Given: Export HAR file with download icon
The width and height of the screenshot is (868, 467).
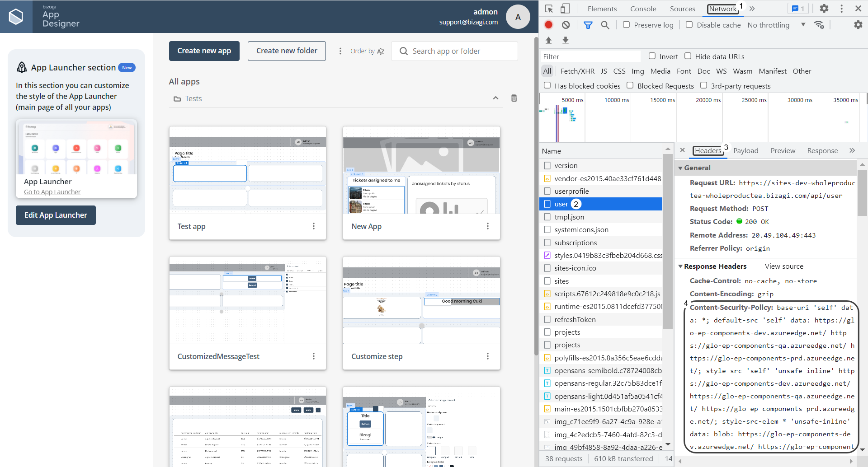Looking at the screenshot, I should click(x=565, y=40).
